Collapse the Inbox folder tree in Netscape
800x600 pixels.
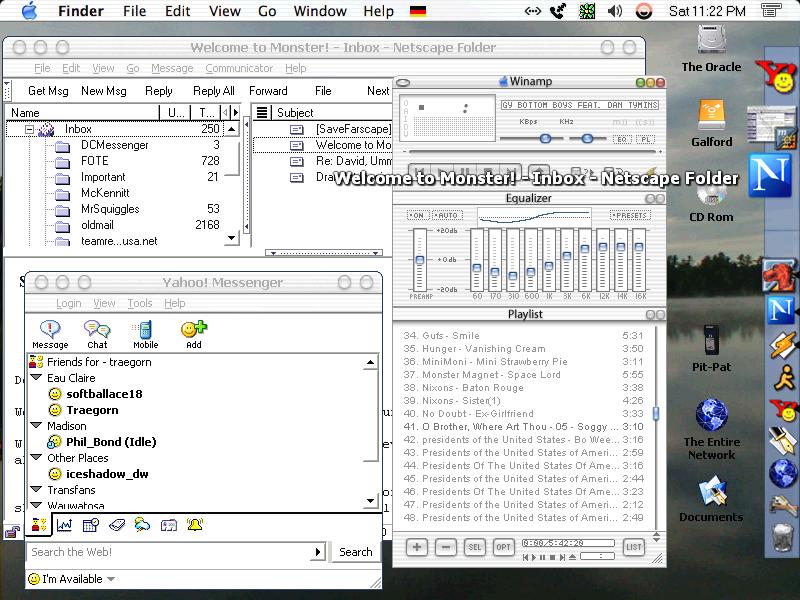point(30,130)
